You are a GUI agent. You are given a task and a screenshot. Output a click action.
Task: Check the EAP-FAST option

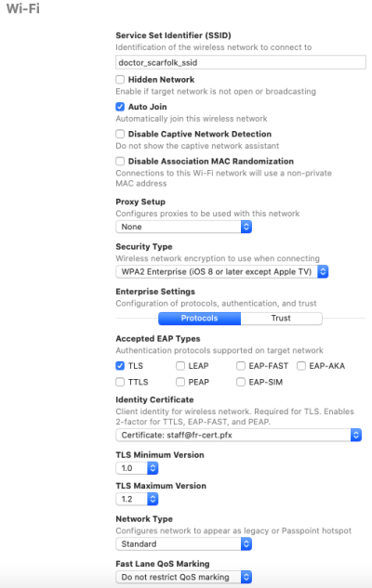tap(241, 366)
